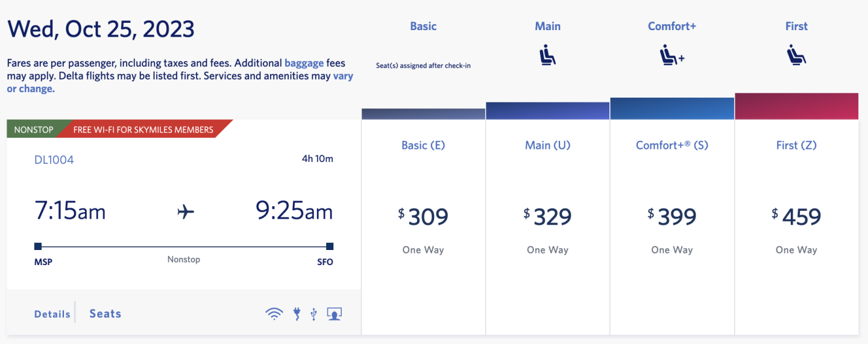Click the personal video screen icon
The height and width of the screenshot is (344, 868).
point(334,314)
